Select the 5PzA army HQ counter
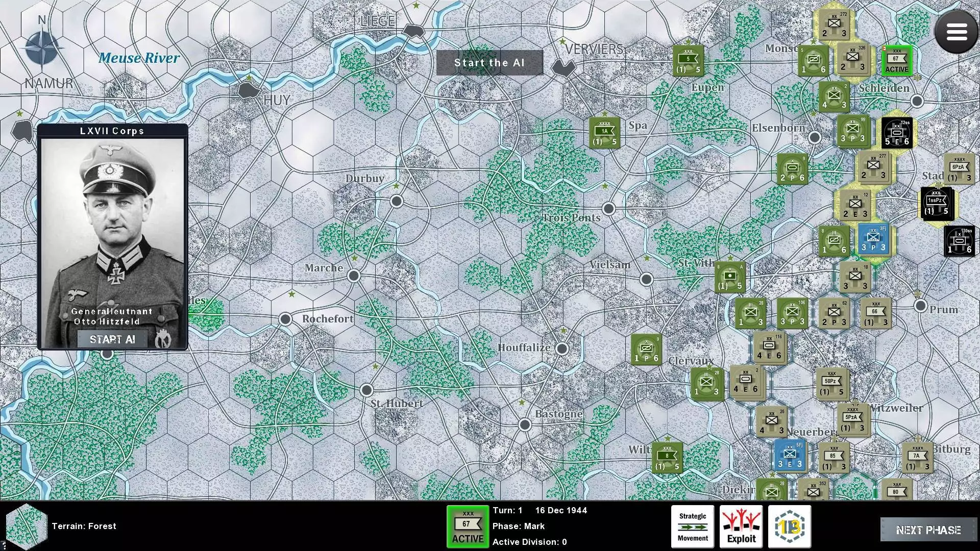This screenshot has height=551, width=980. (852, 419)
